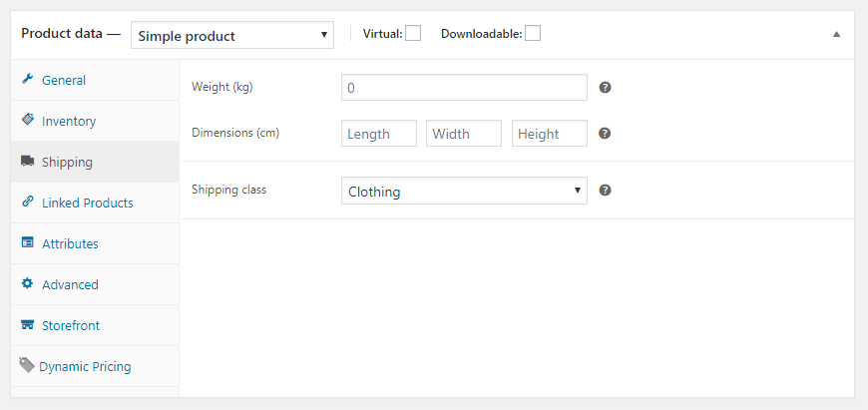
Task: Switch to the General tab
Action: click(x=95, y=80)
